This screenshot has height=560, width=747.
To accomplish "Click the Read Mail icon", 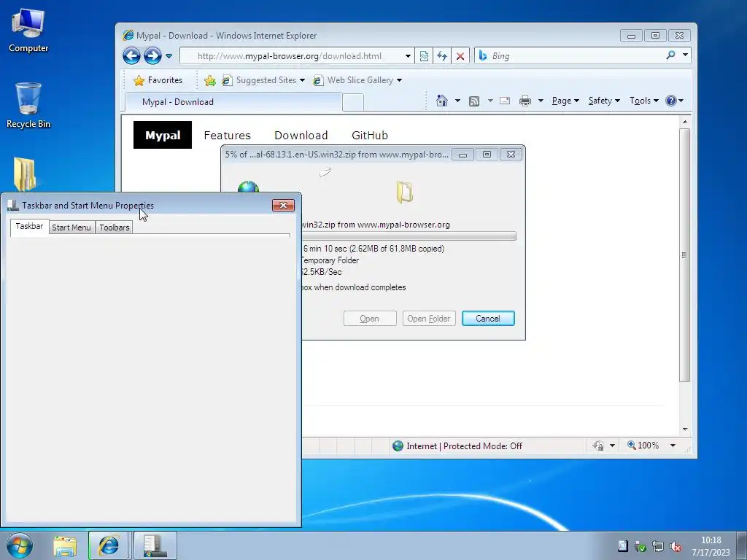I will (505, 101).
